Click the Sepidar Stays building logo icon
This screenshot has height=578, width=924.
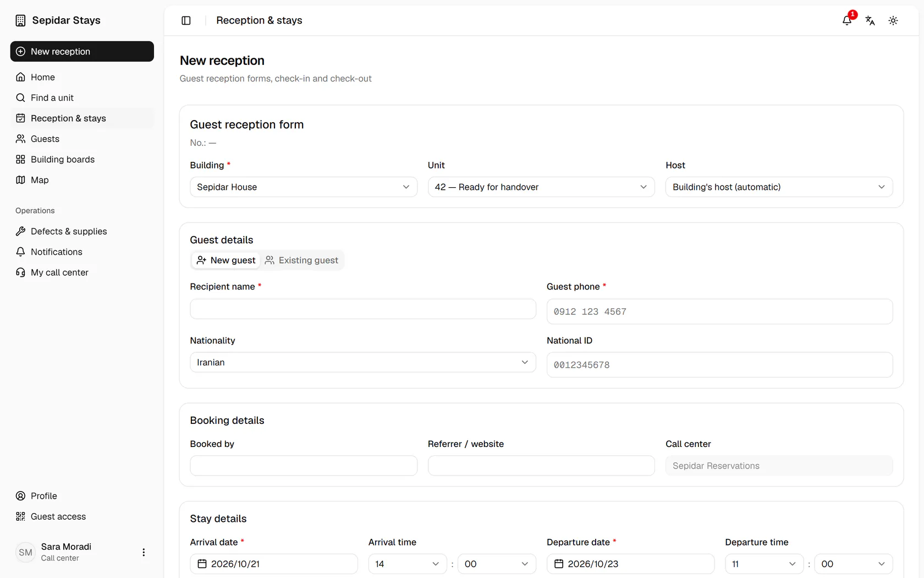pos(20,20)
